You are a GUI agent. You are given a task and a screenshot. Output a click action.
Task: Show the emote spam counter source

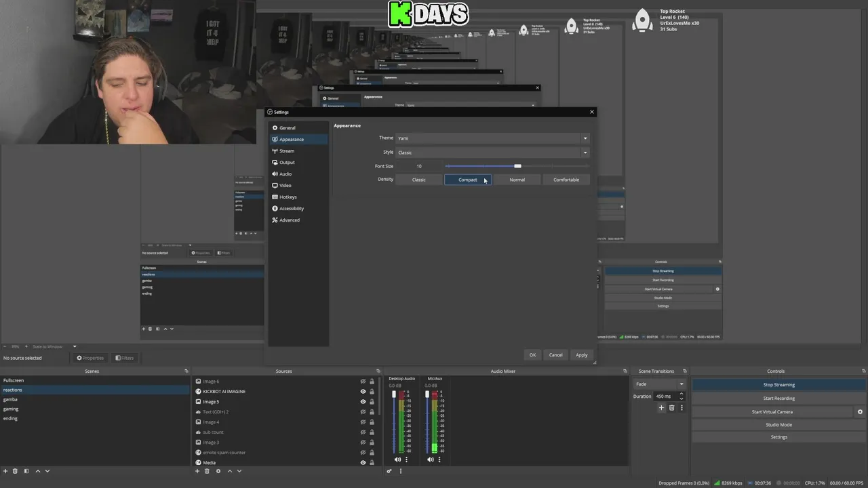(363, 452)
